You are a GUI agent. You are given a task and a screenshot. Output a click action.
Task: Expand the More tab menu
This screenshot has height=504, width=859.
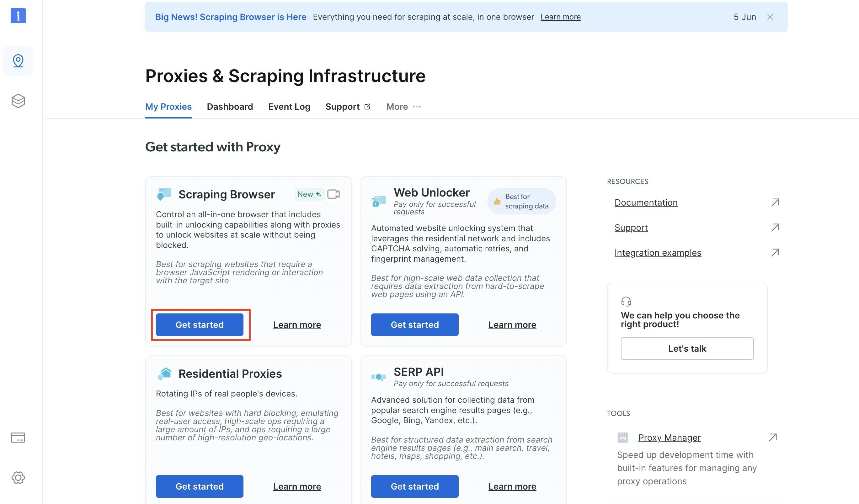[403, 107]
